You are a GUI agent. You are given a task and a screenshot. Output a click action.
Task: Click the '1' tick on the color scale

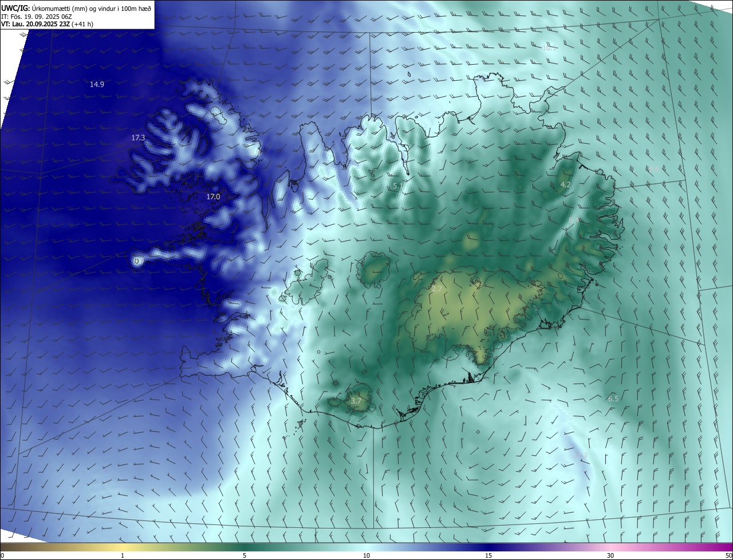[x=122, y=555]
